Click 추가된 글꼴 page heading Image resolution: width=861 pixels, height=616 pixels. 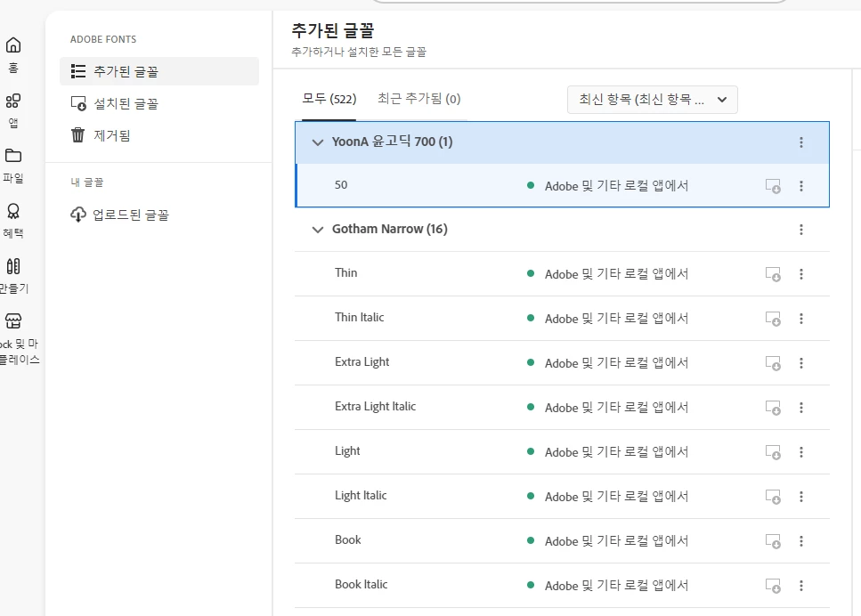click(x=333, y=29)
